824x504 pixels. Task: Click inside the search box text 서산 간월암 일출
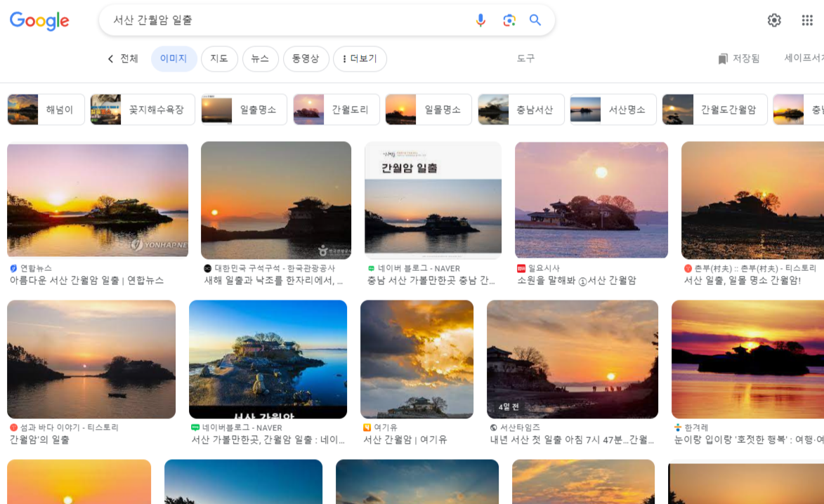point(153,20)
